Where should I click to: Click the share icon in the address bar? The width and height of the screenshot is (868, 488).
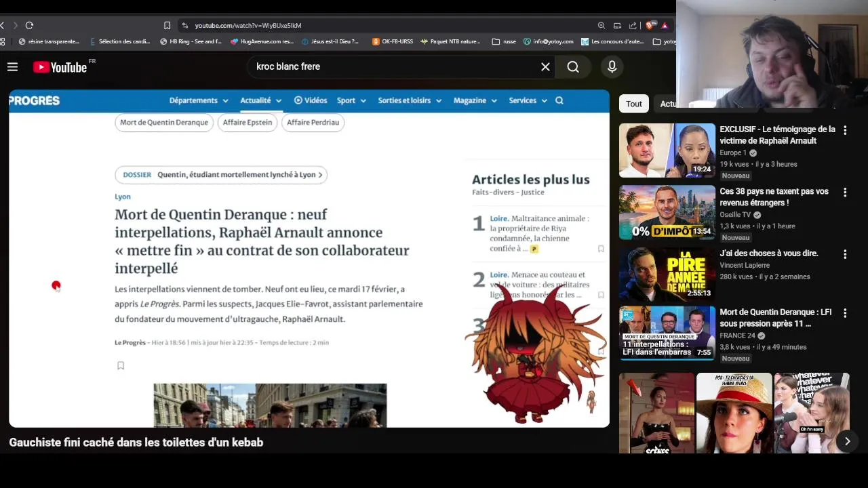coord(633,25)
